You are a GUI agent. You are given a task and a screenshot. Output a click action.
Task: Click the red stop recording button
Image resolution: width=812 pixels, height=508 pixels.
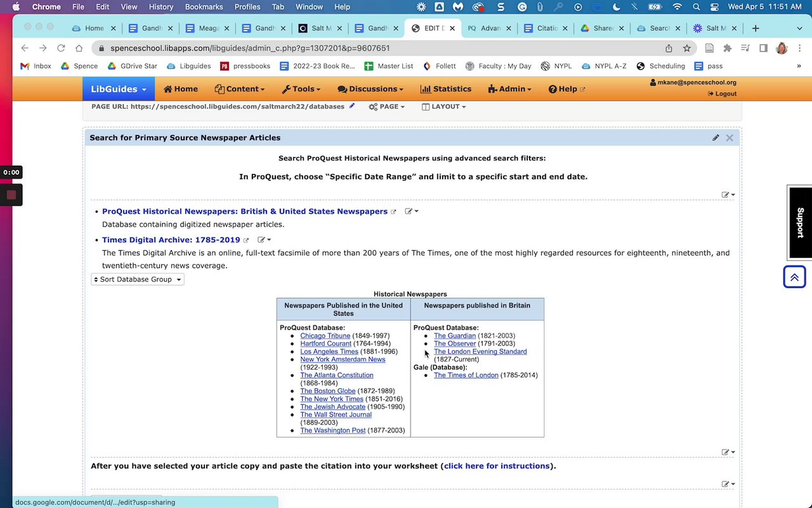click(11, 195)
